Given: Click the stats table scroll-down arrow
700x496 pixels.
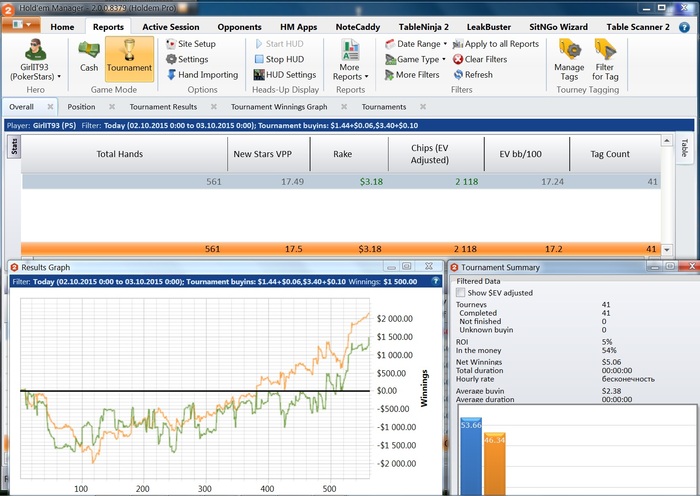Looking at the screenshot, I should [667, 250].
